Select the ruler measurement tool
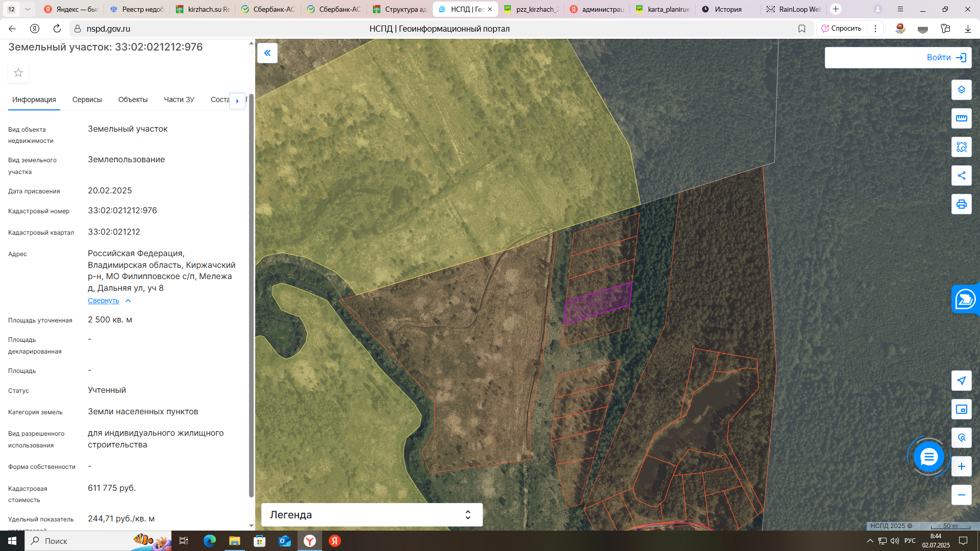 tap(961, 118)
